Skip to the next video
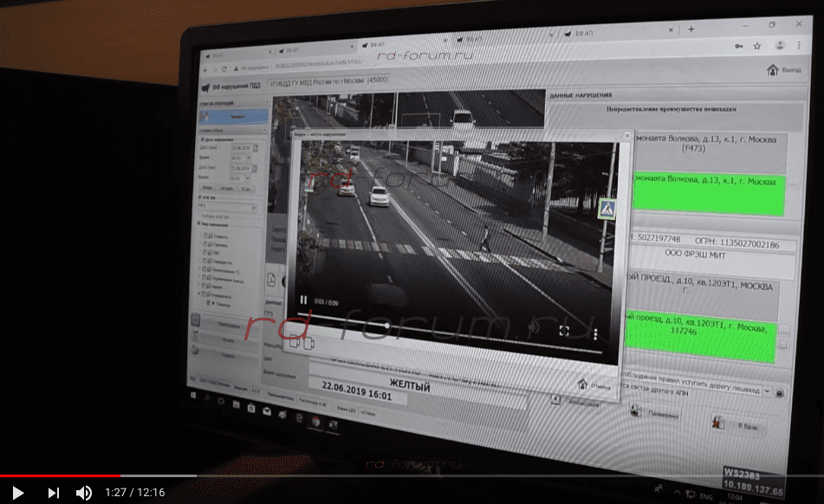 pos(54,493)
